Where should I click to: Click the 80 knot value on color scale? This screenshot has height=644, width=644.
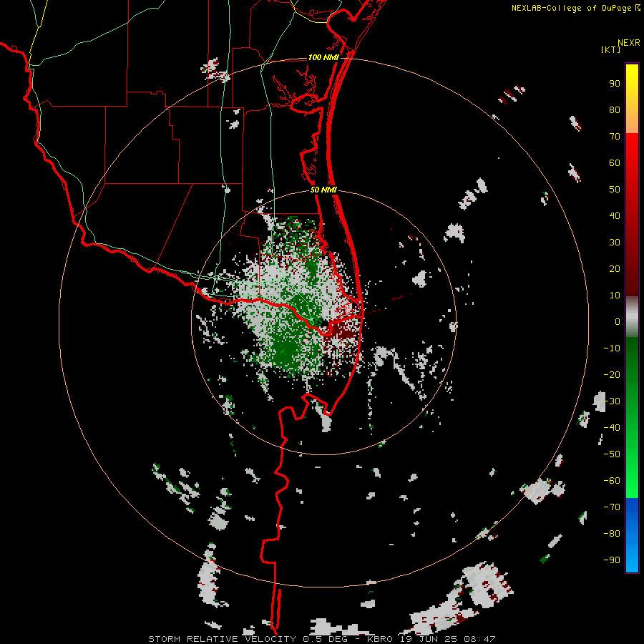615,110
